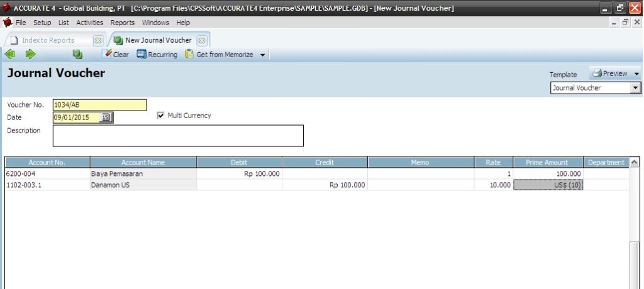Open the date picker calendar icon
The image size is (644, 289).
click(x=106, y=117)
